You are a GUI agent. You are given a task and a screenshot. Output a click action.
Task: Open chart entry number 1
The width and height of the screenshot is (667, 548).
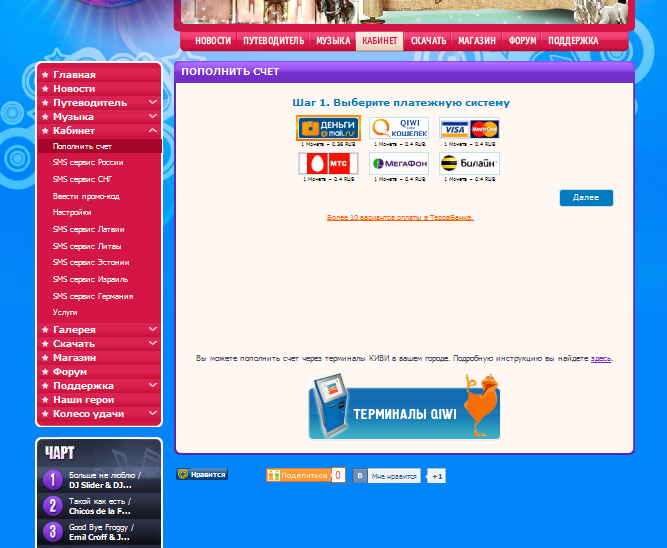pyautogui.click(x=52, y=480)
